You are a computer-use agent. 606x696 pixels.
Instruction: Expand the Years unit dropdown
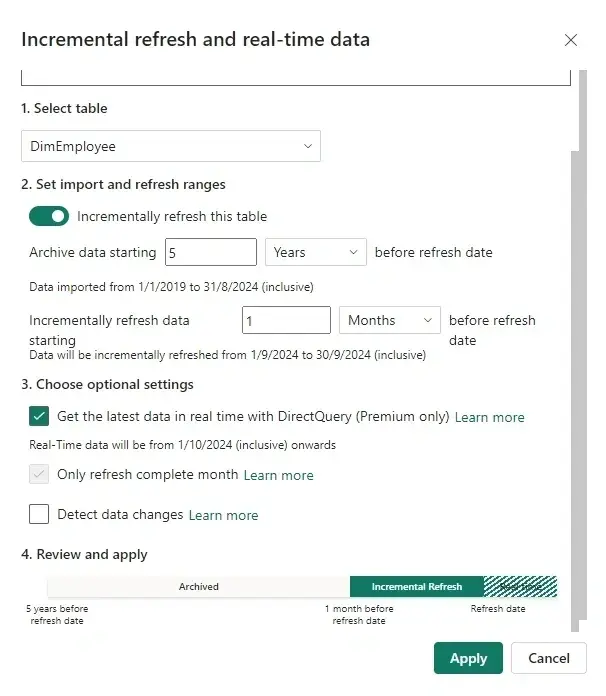pos(316,253)
